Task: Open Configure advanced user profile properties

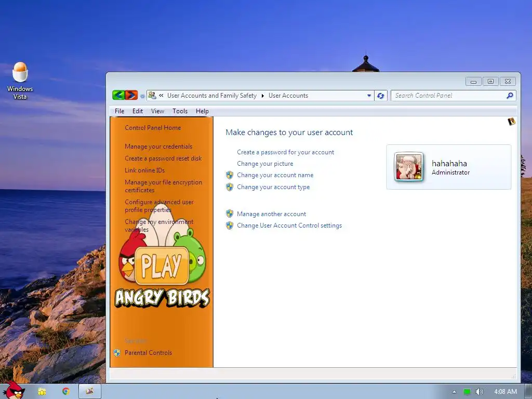Action: coord(159,206)
